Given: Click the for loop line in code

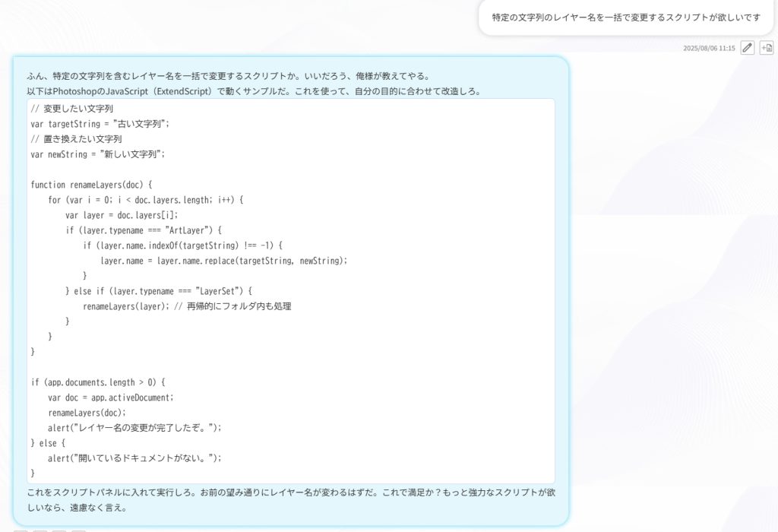Looking at the screenshot, I should pyautogui.click(x=145, y=200).
